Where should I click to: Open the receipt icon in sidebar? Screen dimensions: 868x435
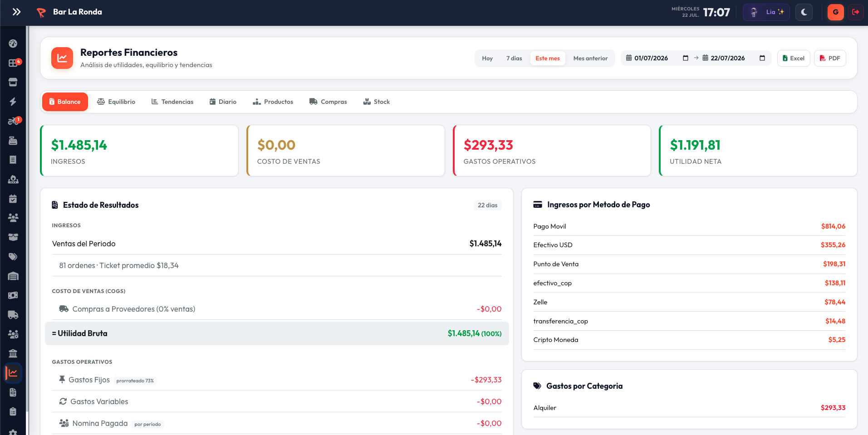13,160
